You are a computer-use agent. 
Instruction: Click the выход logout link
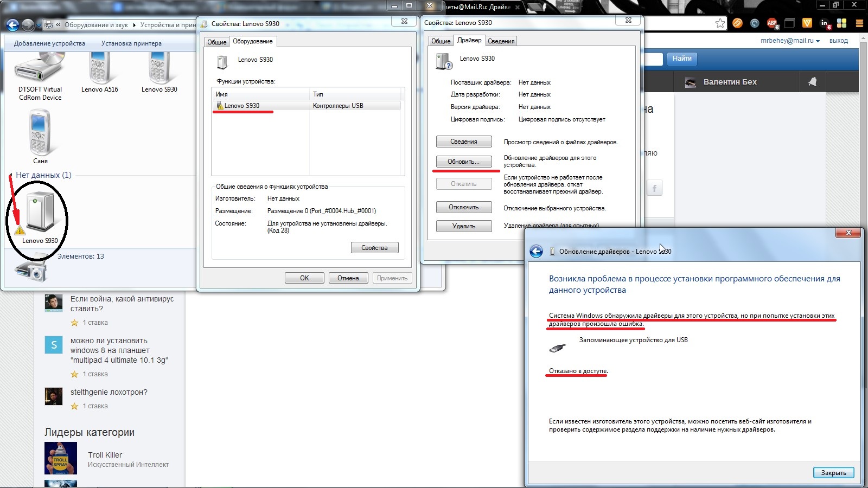839,41
